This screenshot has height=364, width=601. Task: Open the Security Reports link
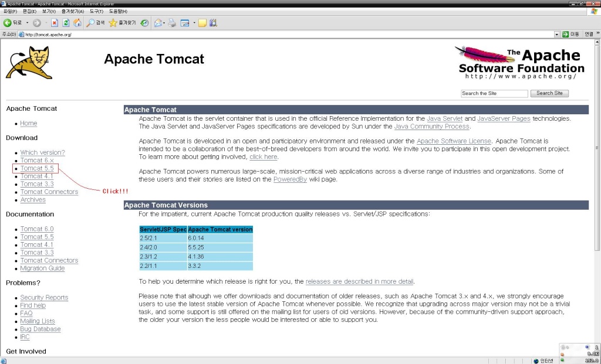pos(44,297)
